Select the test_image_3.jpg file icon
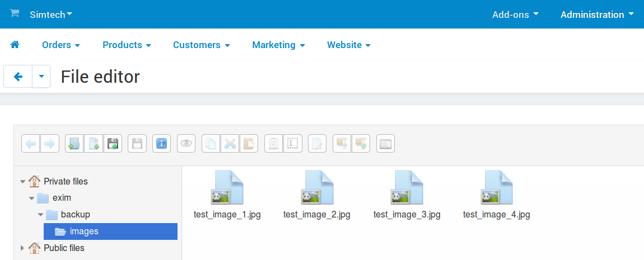 tap(407, 187)
